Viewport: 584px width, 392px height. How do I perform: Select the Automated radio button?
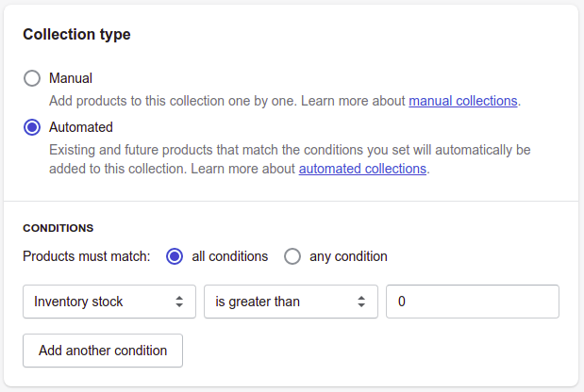click(32, 127)
